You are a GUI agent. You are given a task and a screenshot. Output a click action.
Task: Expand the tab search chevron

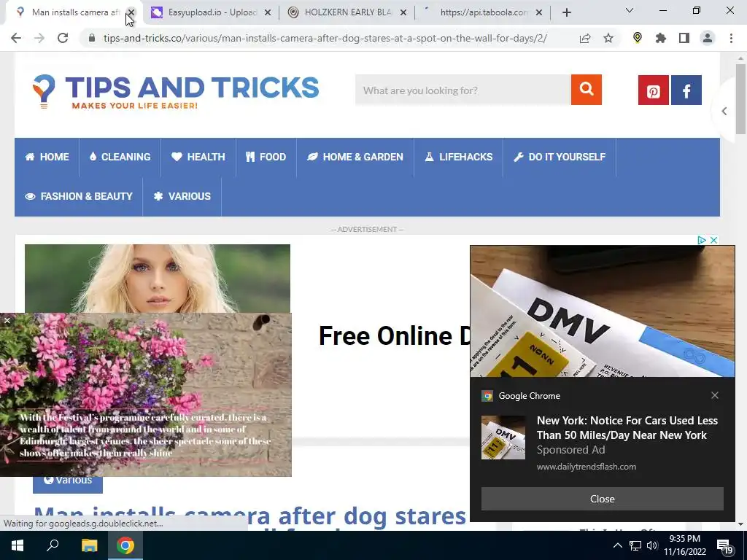[x=630, y=10]
